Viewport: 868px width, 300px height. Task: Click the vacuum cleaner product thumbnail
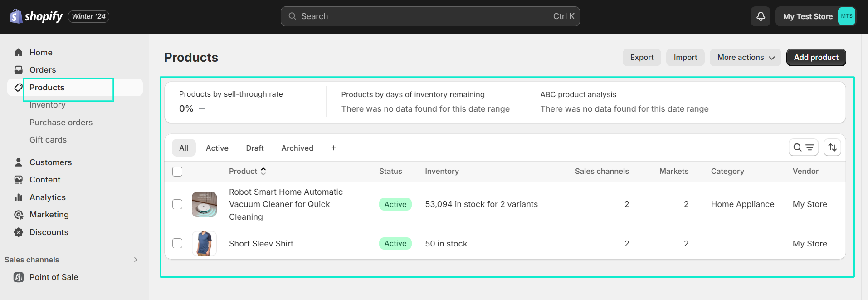pos(204,204)
